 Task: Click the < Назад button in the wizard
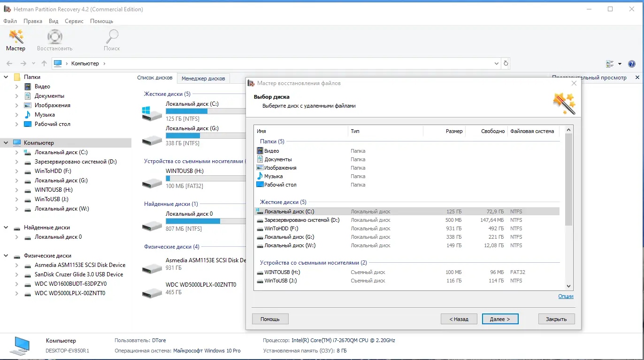(x=459, y=319)
